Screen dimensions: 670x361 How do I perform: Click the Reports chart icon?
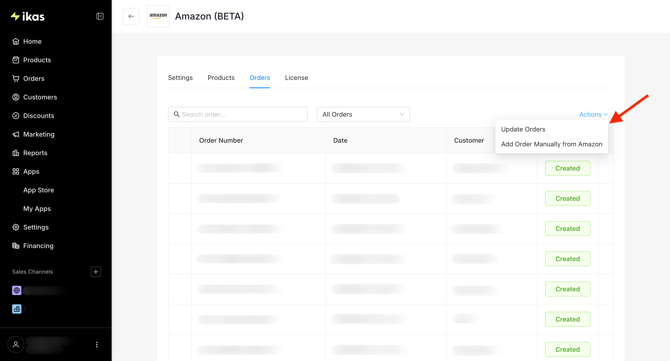pos(16,153)
